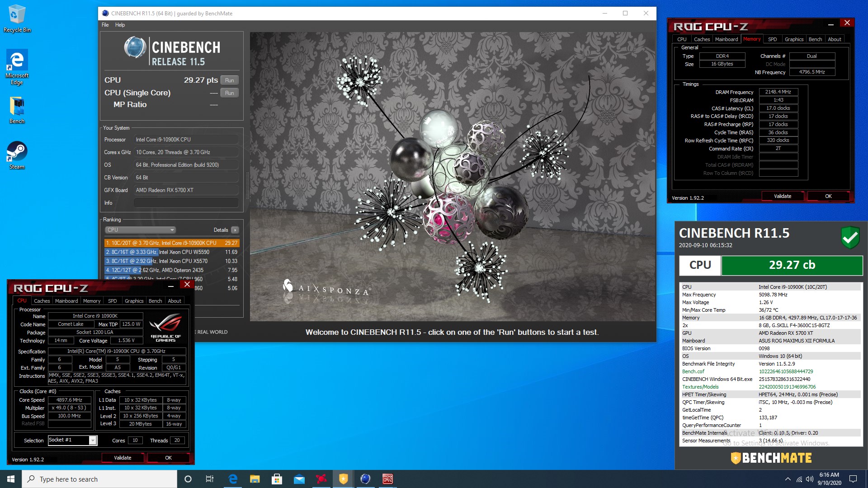
Task: Click the 29.27 cb score bar in BenchMate
Action: [792, 265]
